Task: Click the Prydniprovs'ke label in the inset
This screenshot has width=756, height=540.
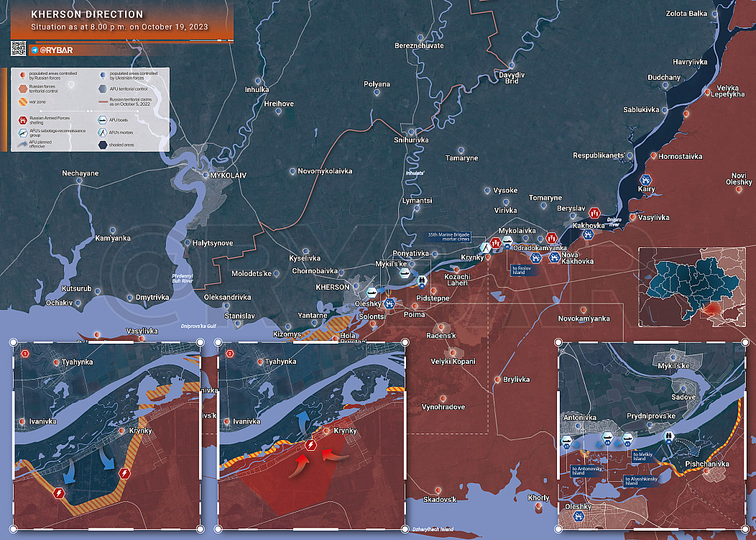Action: pos(651,416)
